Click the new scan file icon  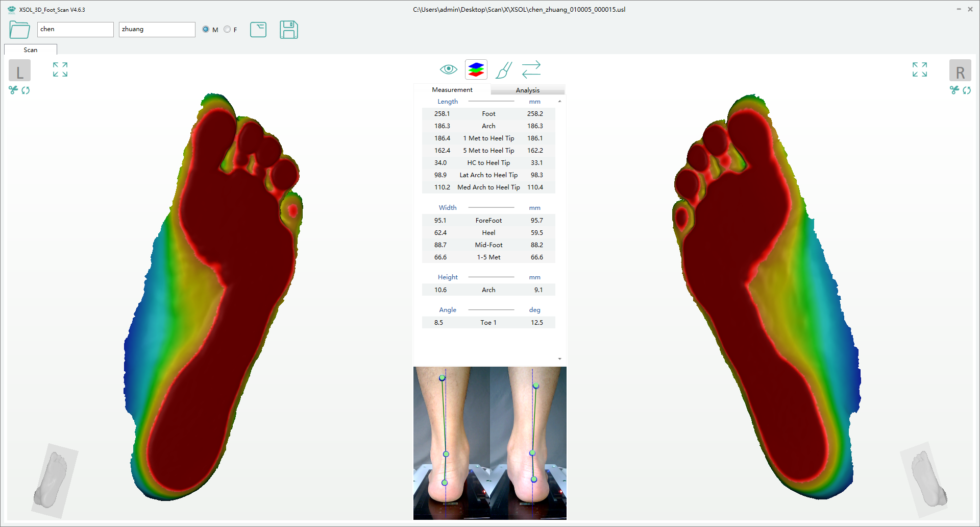coord(258,30)
